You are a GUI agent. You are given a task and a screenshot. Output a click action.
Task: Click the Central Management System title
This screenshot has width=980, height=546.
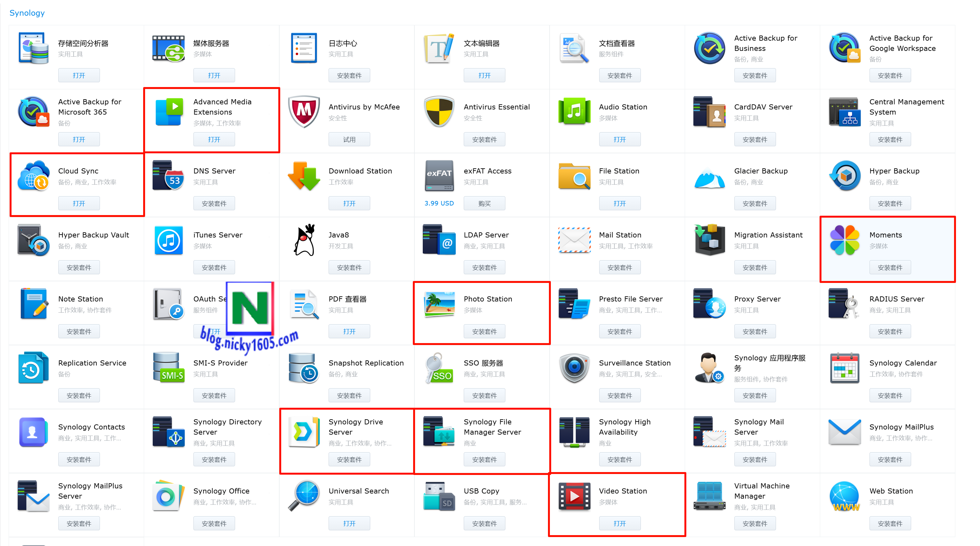coord(907,107)
